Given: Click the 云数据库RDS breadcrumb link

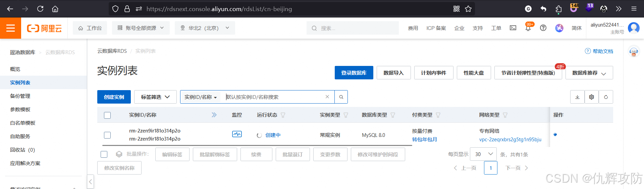Looking at the screenshot, I should coord(112,51).
